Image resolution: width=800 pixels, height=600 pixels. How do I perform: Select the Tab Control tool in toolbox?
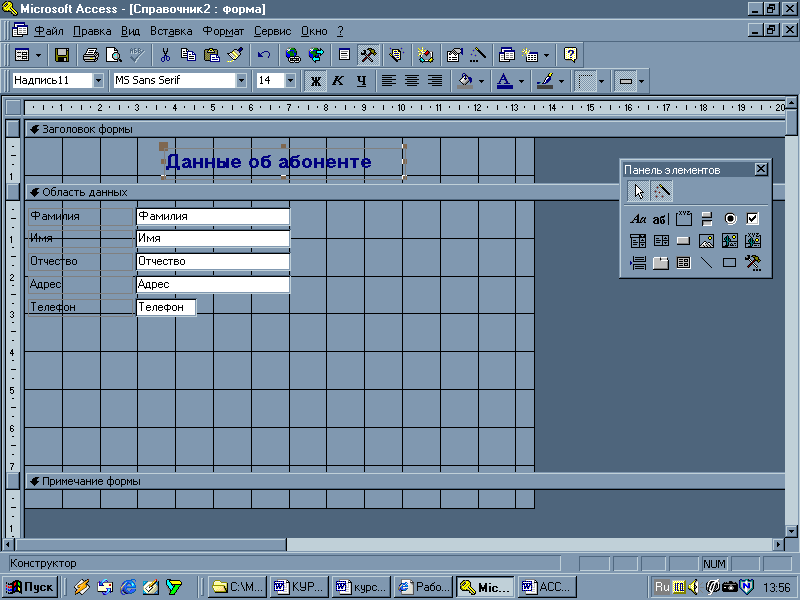point(661,263)
